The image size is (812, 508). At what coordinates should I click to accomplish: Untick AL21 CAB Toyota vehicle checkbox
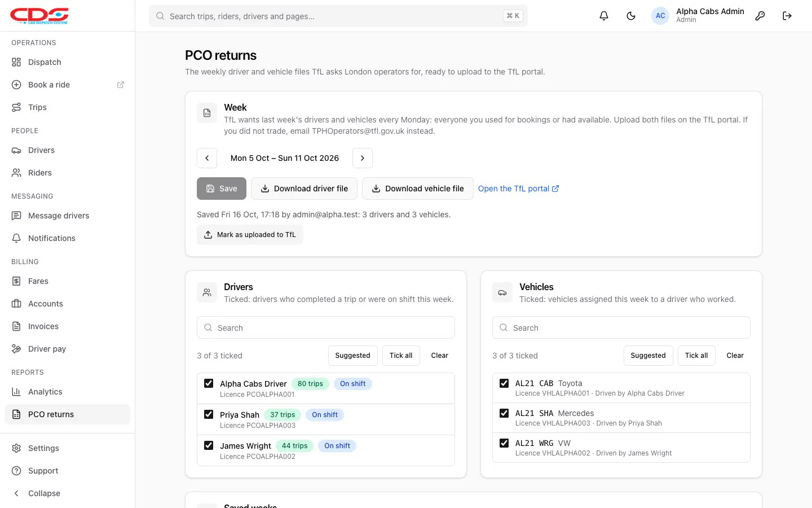[504, 383]
